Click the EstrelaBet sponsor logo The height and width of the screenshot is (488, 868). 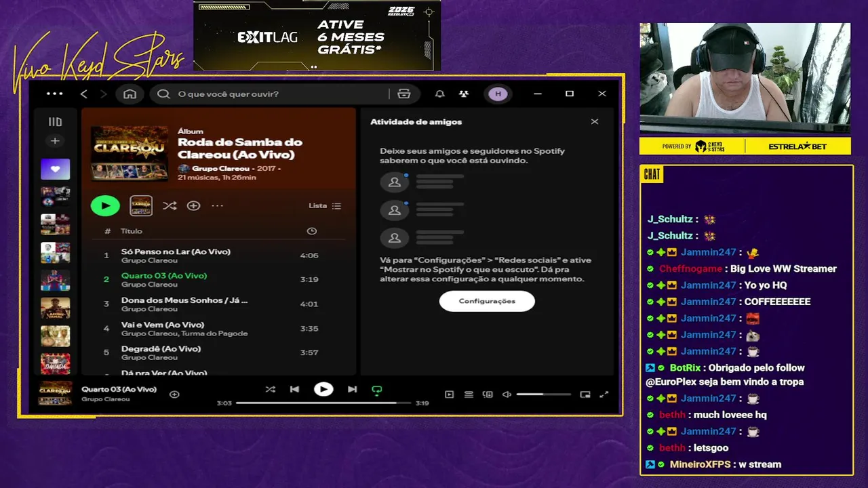tap(797, 146)
